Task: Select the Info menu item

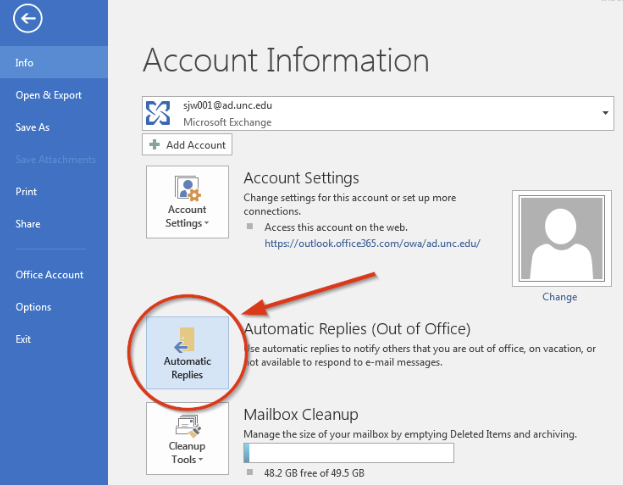Action: [x=54, y=62]
